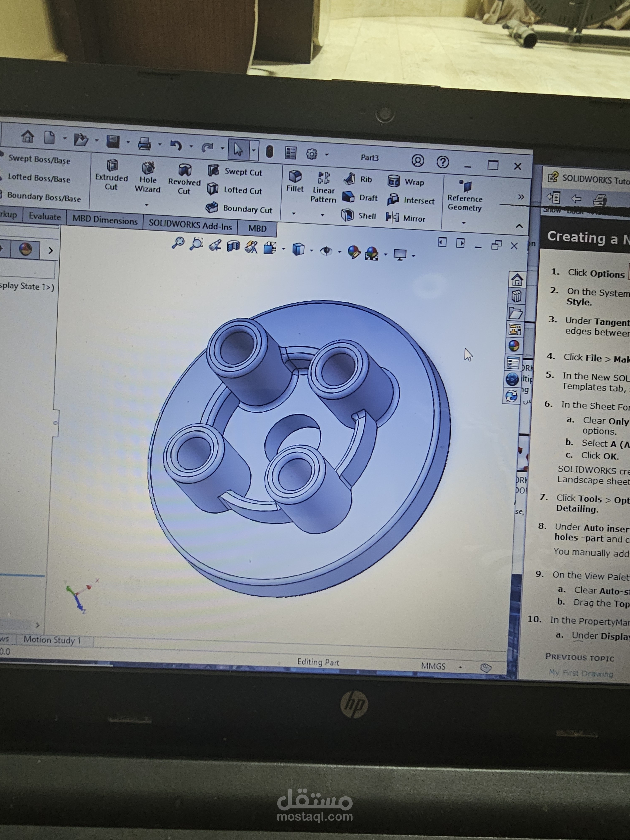Switch to MBD Dimensions tab

[105, 220]
